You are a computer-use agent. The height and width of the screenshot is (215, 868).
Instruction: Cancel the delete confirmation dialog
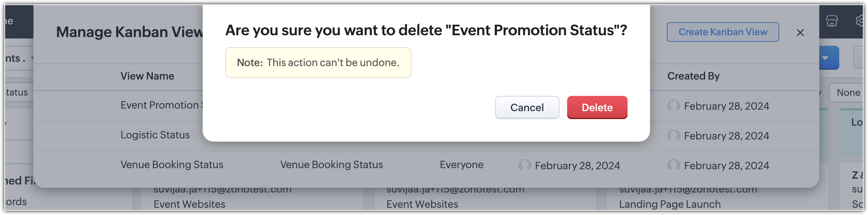pos(527,107)
